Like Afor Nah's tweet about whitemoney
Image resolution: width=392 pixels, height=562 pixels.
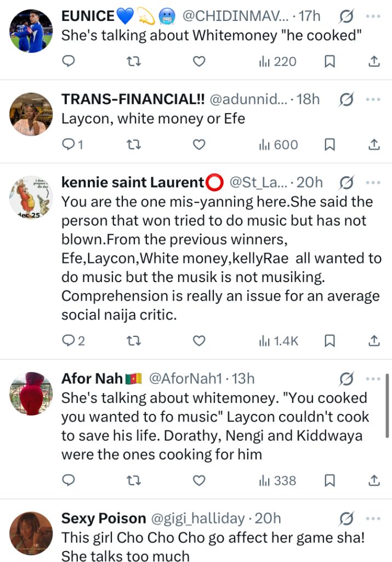[x=199, y=480]
